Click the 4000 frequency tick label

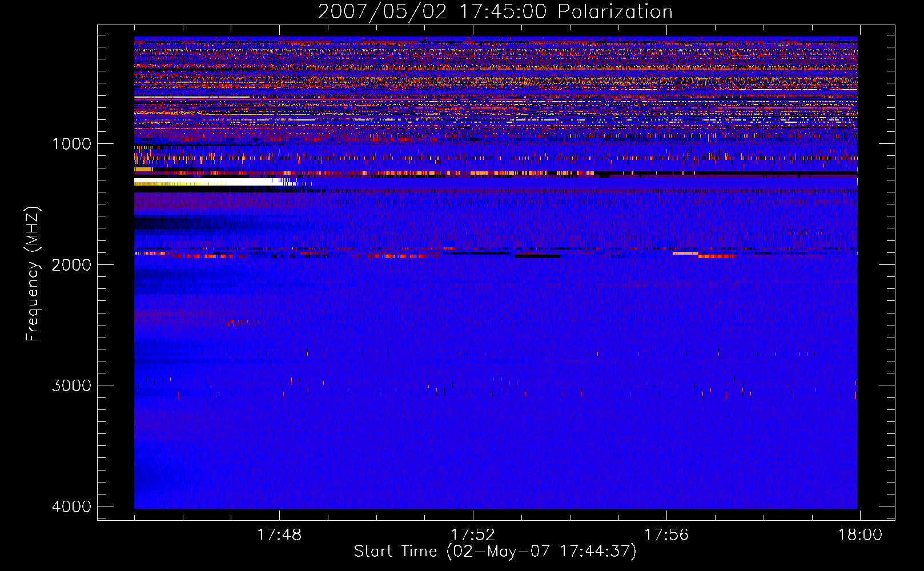(71, 506)
